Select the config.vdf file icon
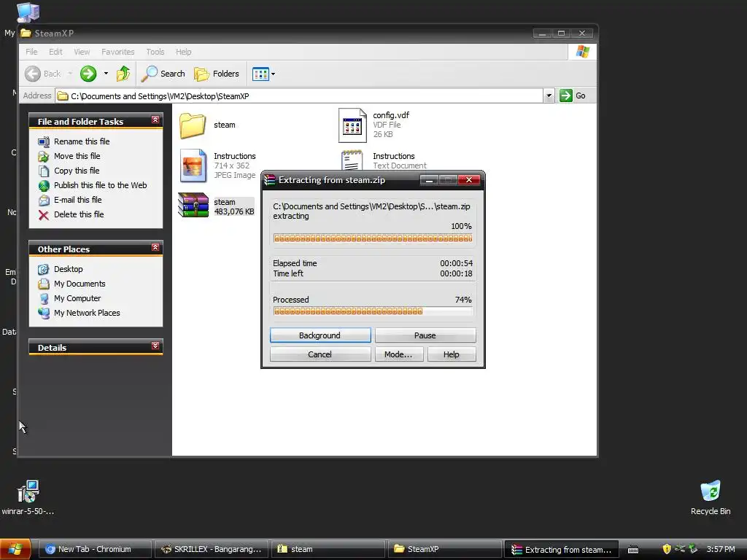 352,125
